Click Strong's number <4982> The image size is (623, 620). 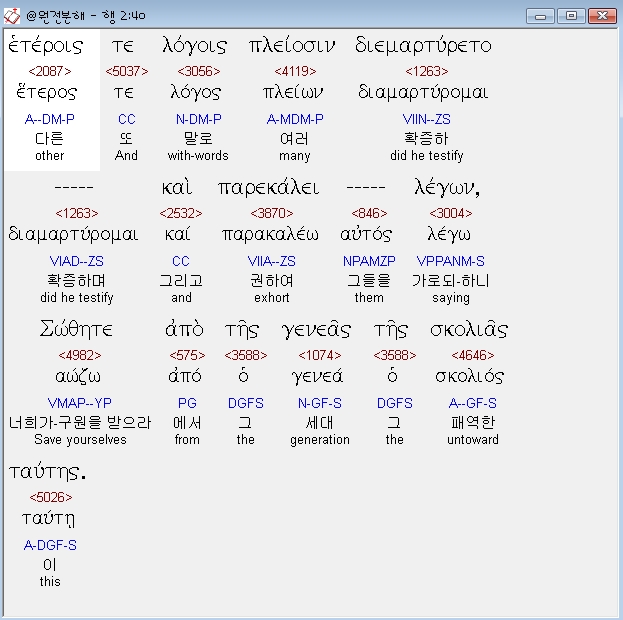[80, 355]
